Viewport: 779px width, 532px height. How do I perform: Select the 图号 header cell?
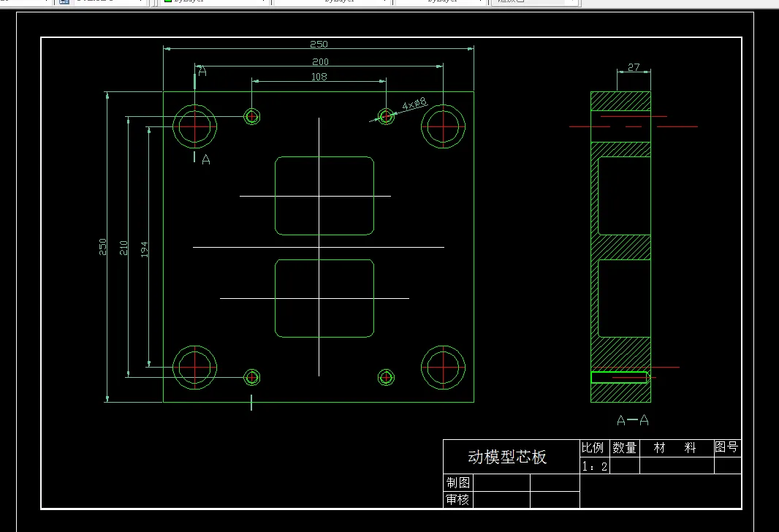coord(726,447)
